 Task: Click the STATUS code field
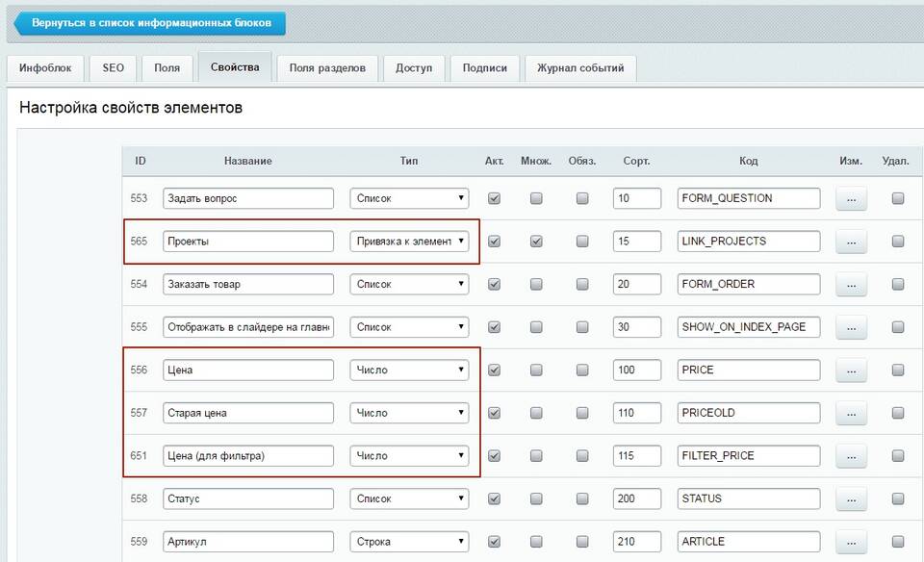749,498
